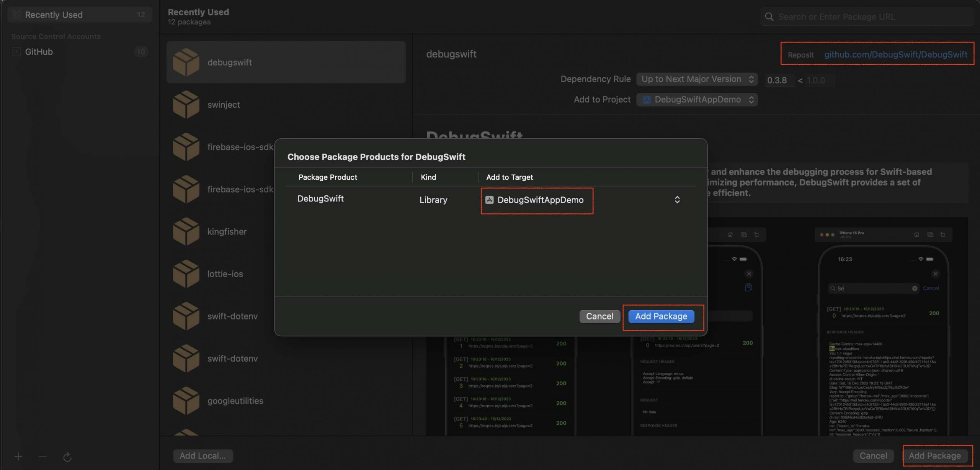Image resolution: width=980 pixels, height=470 pixels.
Task: Select the DebugSwift product row
Action: 491,200
